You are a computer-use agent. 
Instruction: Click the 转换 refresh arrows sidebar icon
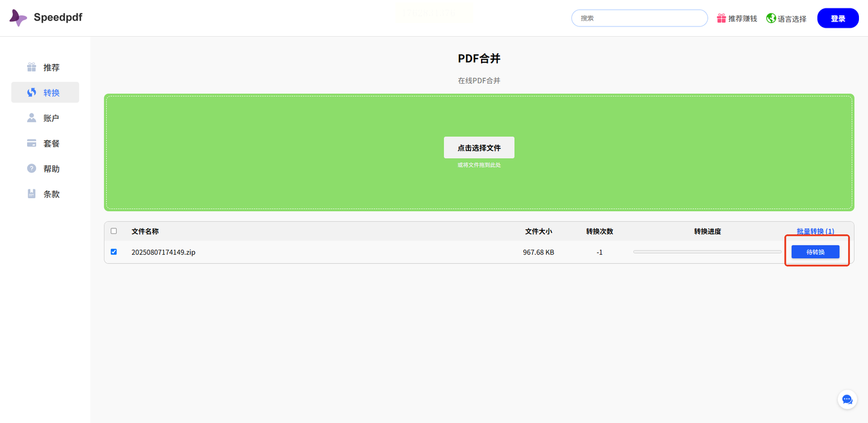point(31,92)
